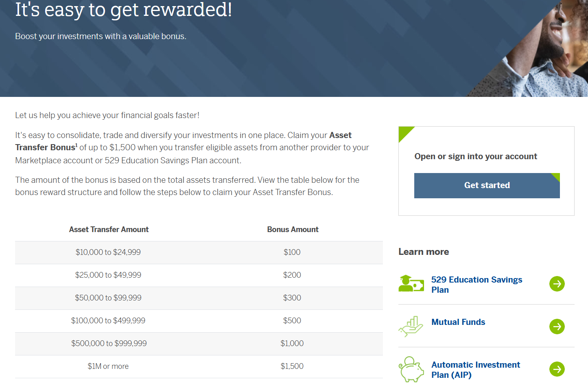This screenshot has width=588, height=388.
Task: Click the "It's easy to get rewarded!" headline
Action: pyautogui.click(x=123, y=10)
